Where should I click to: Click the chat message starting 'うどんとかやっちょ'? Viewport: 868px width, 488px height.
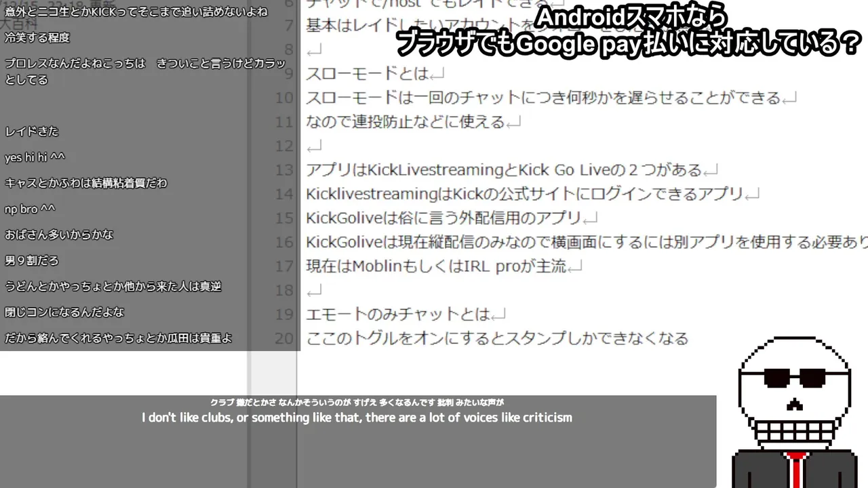pos(113,286)
